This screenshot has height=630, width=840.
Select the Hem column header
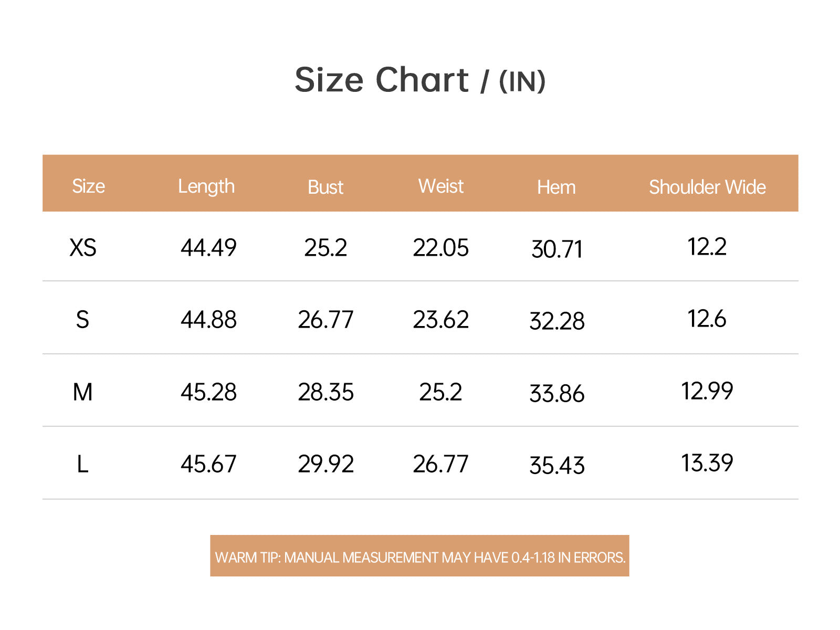556,187
